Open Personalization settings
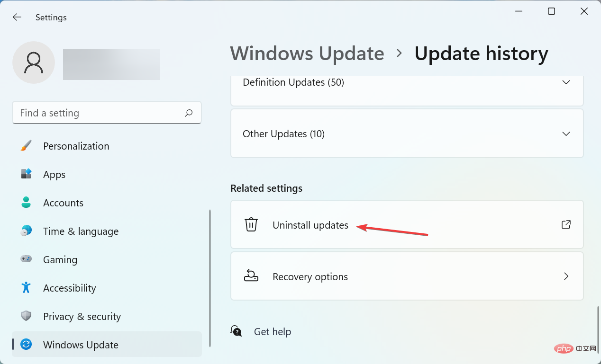 click(107, 146)
